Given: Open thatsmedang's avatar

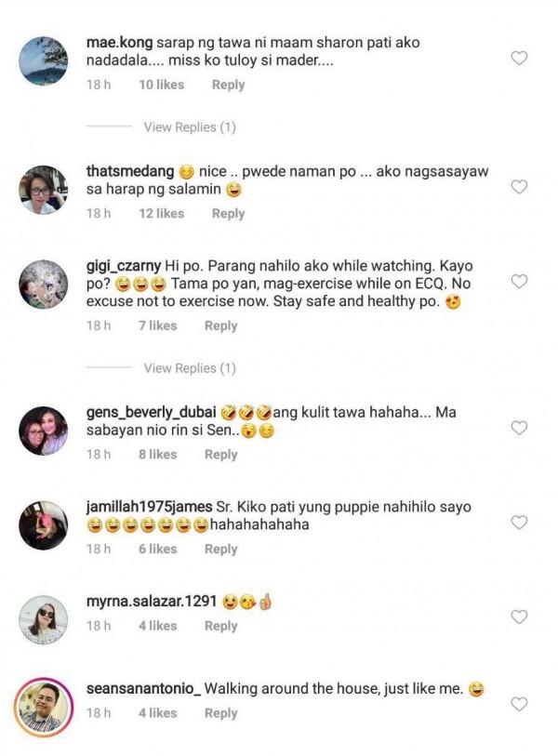Looking at the screenshot, I should [x=43, y=190].
